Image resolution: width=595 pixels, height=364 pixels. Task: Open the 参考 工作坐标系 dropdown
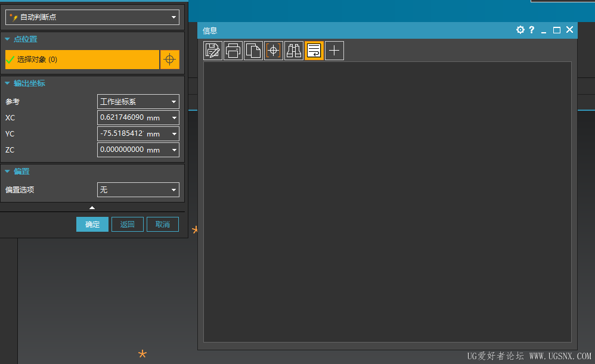click(138, 102)
